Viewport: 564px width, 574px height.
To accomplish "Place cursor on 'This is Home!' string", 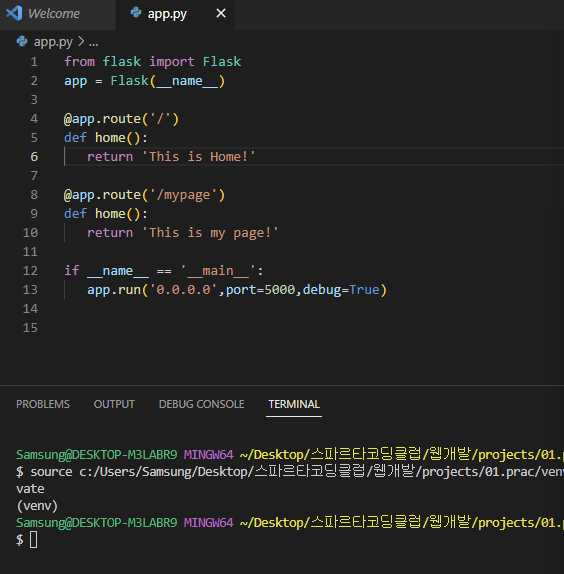I will click(199, 157).
